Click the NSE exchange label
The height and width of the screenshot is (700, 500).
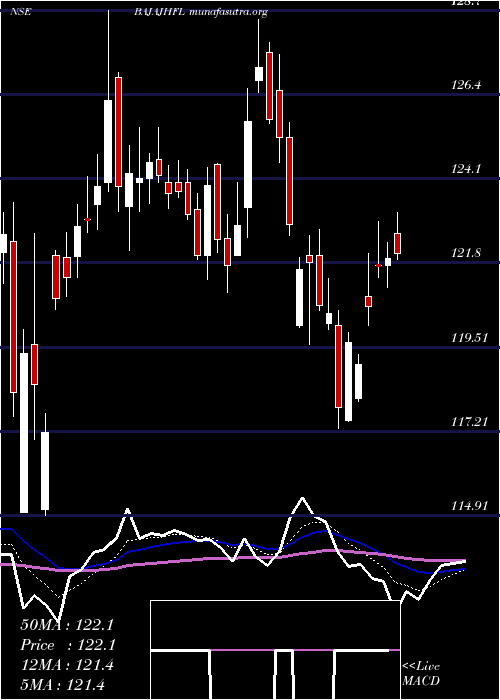point(21,12)
